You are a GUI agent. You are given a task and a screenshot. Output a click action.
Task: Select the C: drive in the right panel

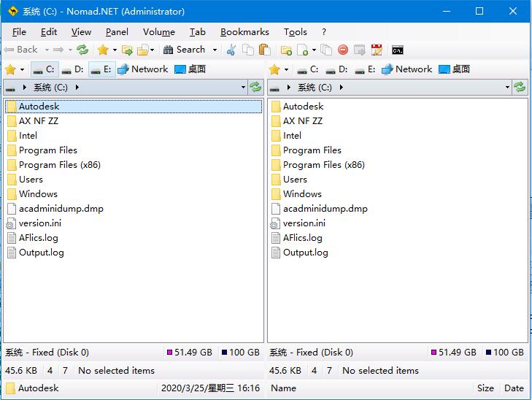308,69
